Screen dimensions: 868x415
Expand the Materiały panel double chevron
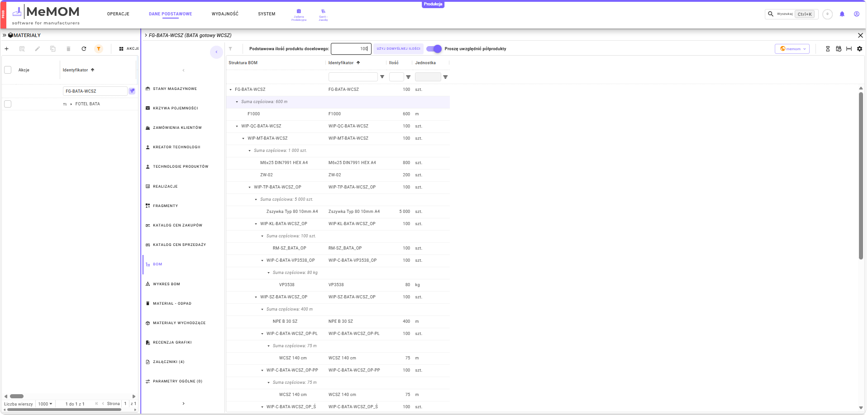point(5,35)
